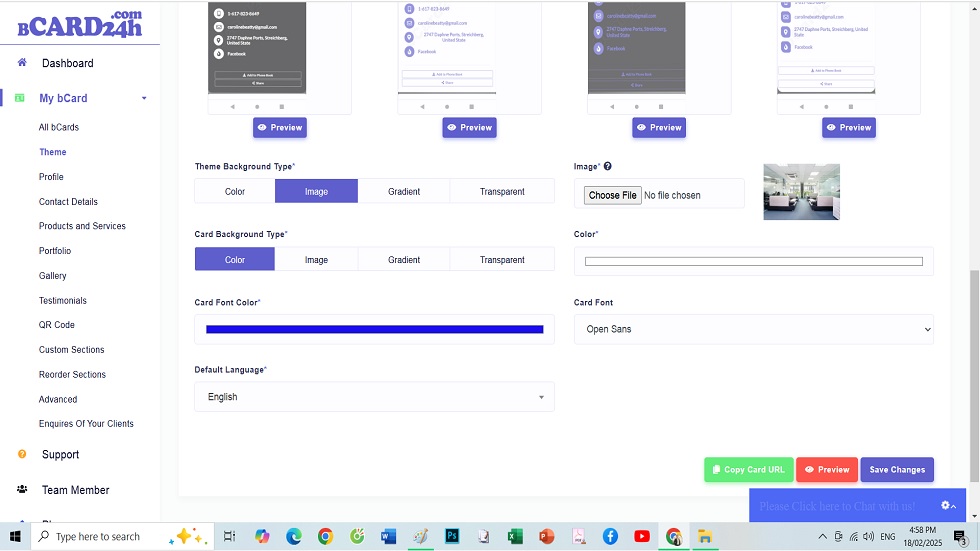This screenshot has width=980, height=551.
Task: Click the Save Changes button
Action: click(x=897, y=470)
